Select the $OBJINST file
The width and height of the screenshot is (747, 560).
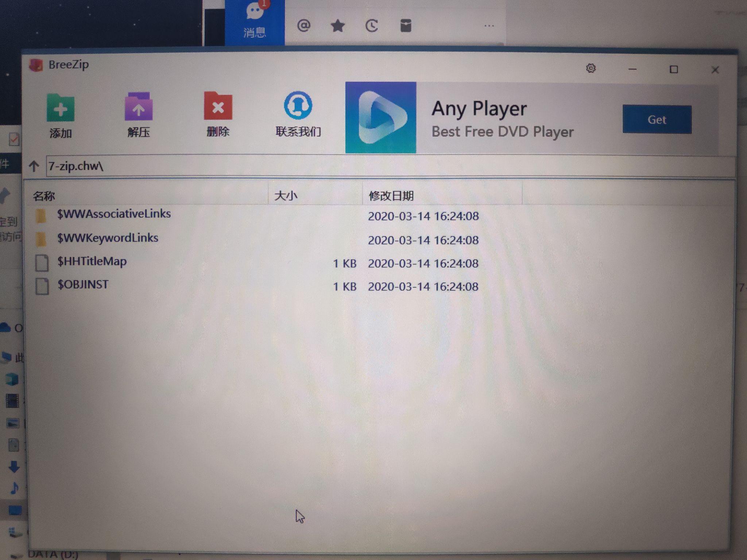point(83,284)
